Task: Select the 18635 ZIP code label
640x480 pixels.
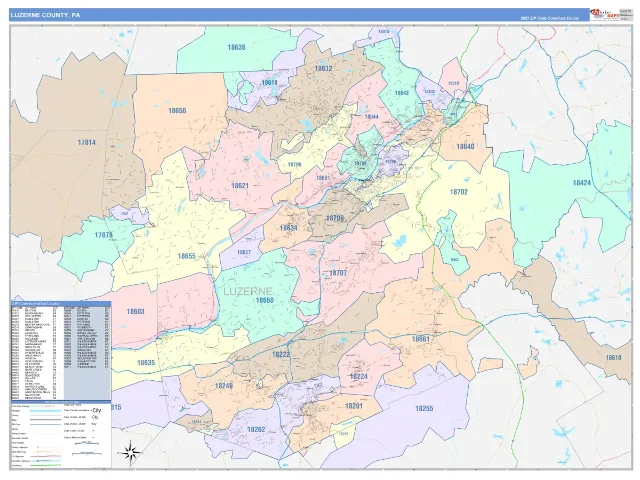Action: [146, 362]
